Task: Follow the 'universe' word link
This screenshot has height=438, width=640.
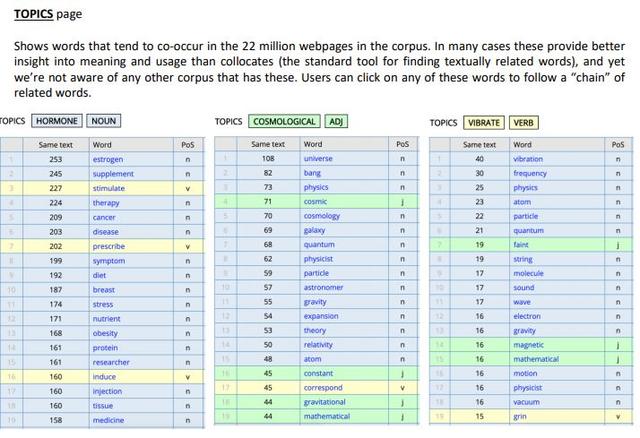Action: click(x=318, y=158)
